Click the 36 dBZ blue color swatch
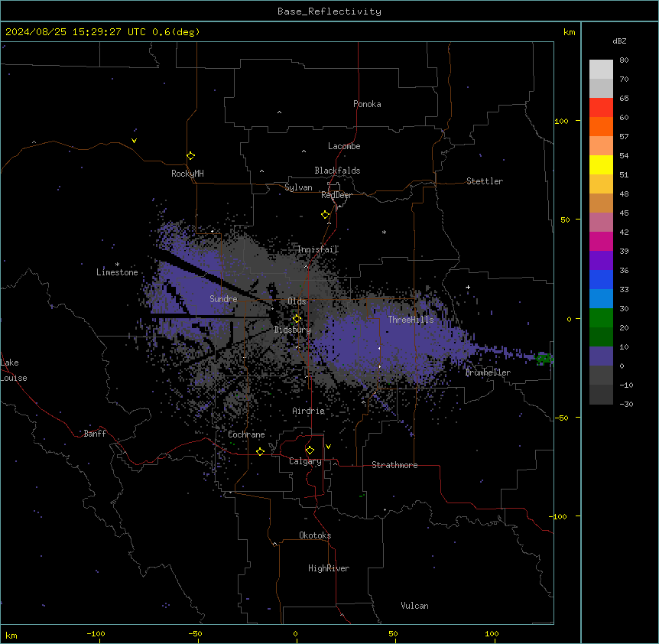The height and width of the screenshot is (644, 659). point(601,279)
